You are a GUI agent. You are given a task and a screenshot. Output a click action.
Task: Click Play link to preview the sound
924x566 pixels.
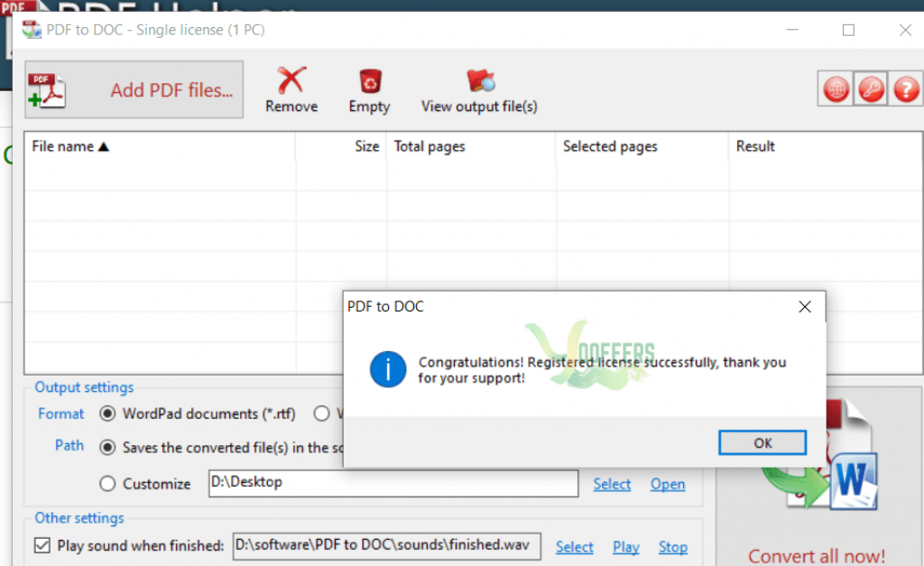tap(626, 547)
